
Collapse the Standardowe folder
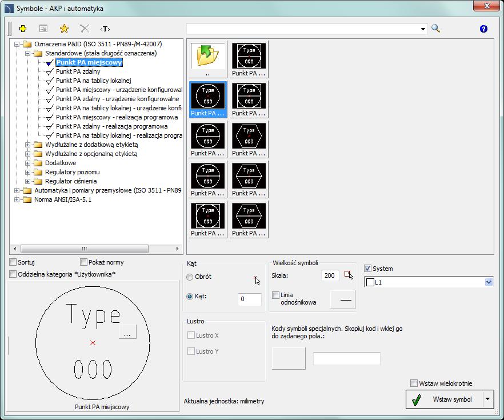[27, 53]
